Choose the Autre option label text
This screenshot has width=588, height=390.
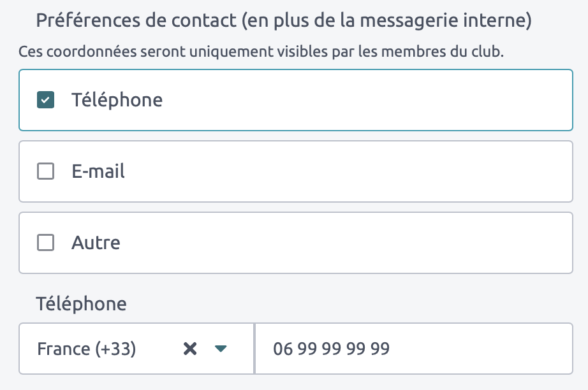point(96,243)
